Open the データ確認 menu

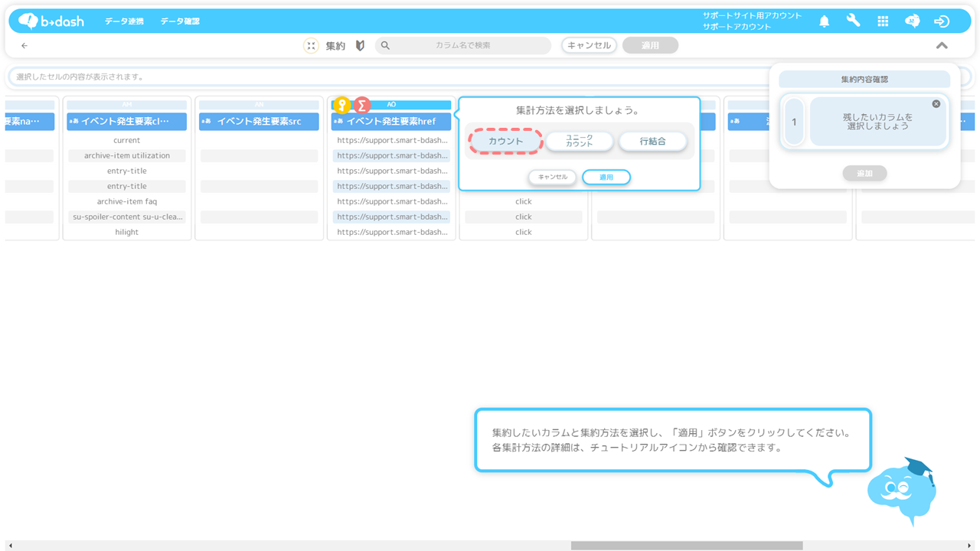180,21
